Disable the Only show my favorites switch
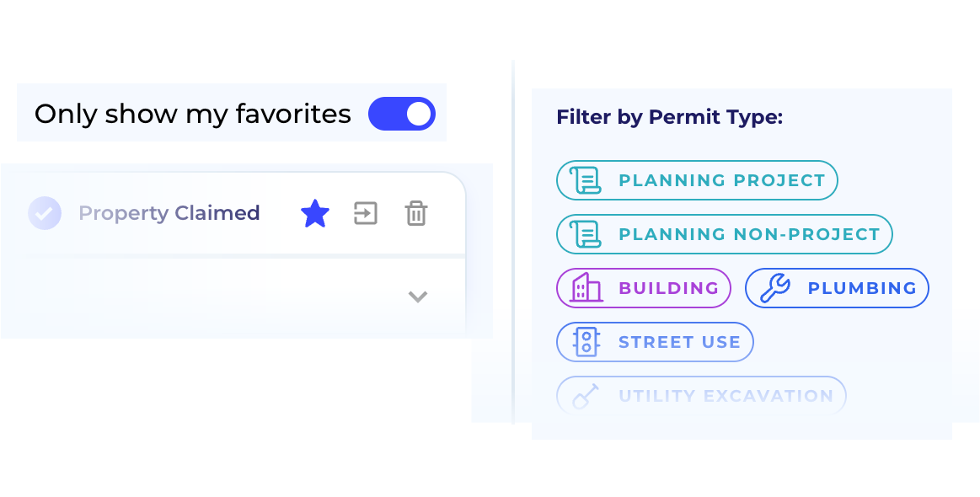 [401, 113]
